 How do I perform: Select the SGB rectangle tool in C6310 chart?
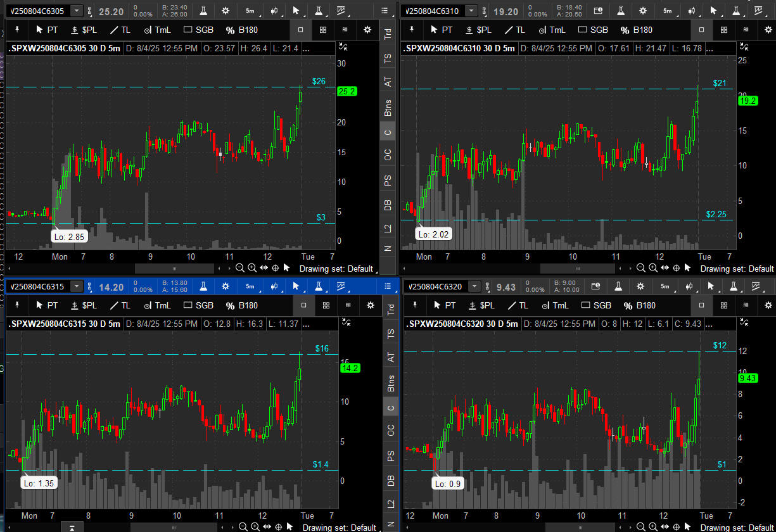pos(592,30)
